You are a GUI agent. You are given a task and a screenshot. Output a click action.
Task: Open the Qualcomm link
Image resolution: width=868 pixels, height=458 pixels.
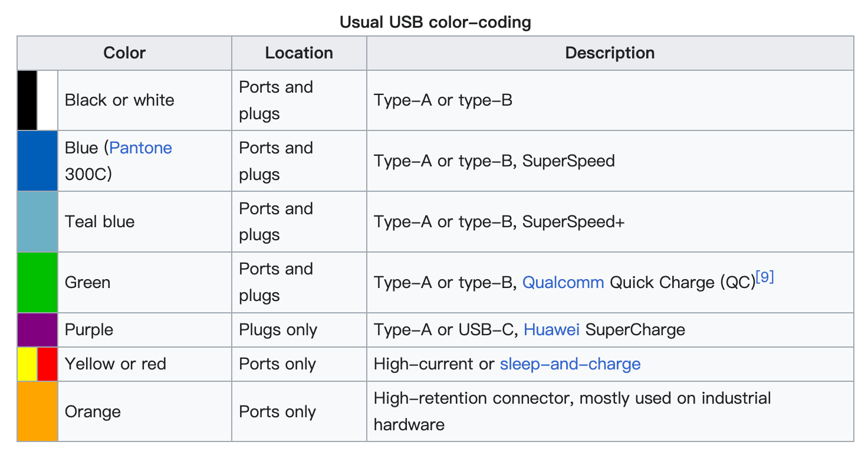click(x=563, y=282)
